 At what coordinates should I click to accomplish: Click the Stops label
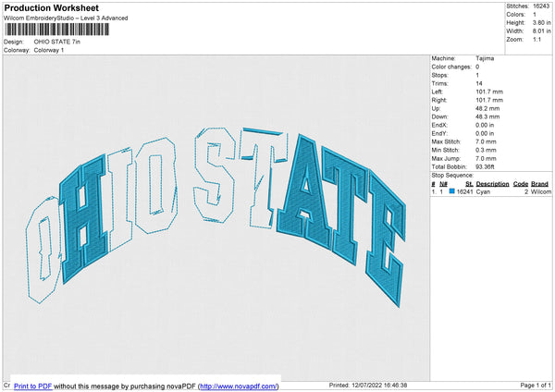(439, 76)
